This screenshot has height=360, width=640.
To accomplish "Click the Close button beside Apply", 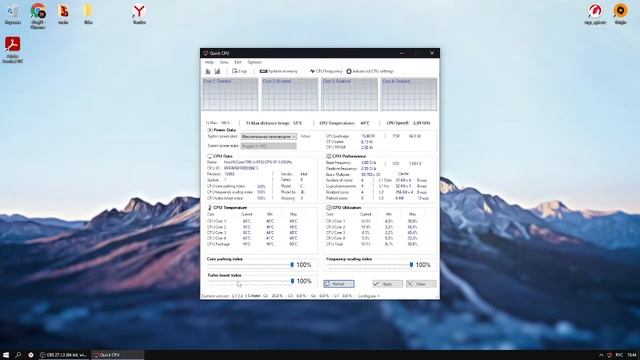I will 421,284.
